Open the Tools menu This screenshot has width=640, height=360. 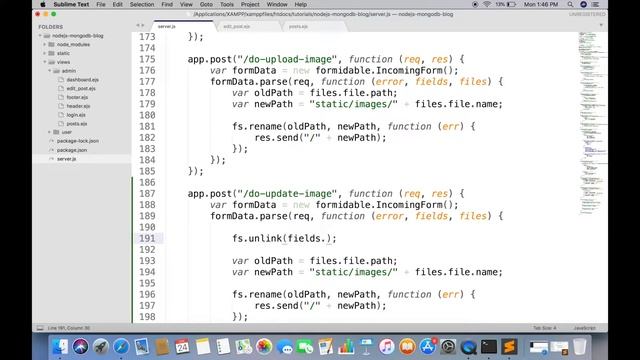pyautogui.click(x=227, y=4)
